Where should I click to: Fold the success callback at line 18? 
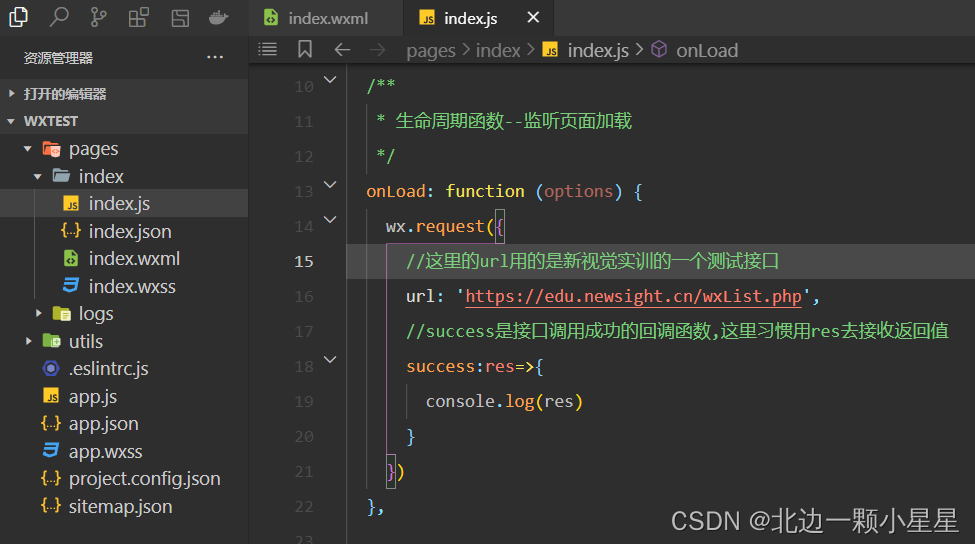point(330,359)
